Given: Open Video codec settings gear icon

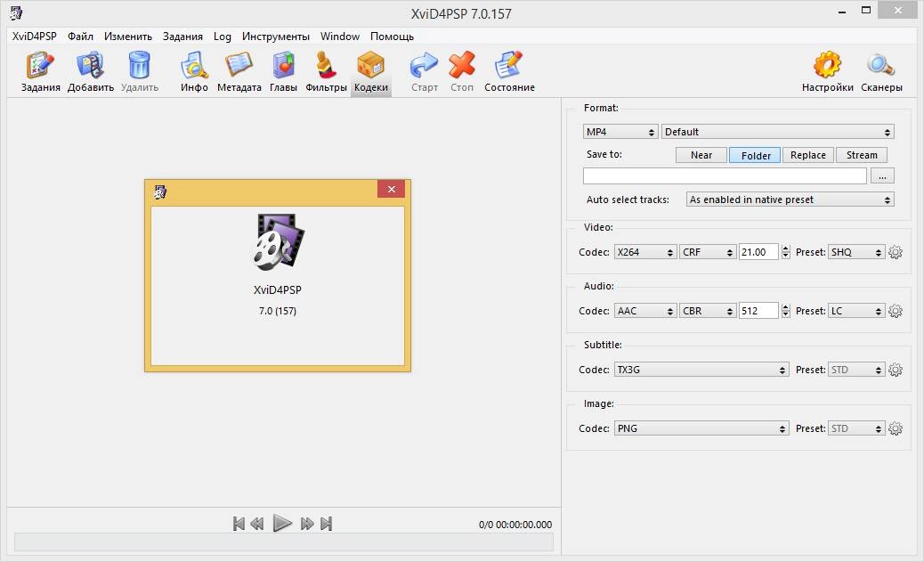Looking at the screenshot, I should (x=896, y=252).
